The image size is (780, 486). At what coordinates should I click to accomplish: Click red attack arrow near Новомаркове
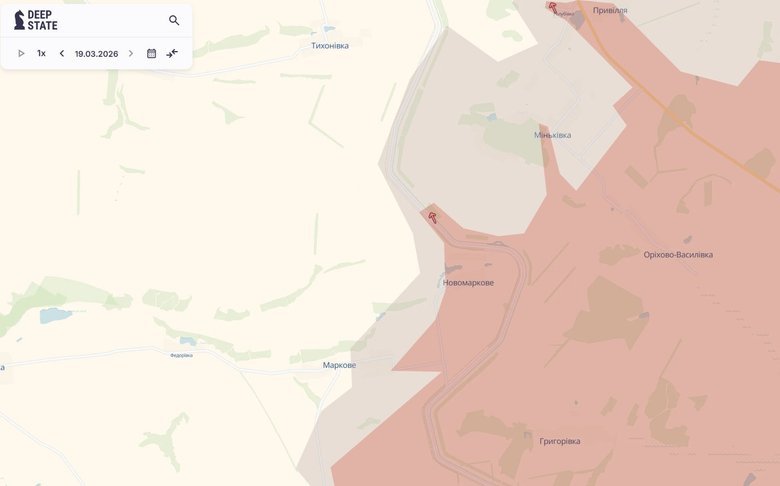(x=433, y=217)
